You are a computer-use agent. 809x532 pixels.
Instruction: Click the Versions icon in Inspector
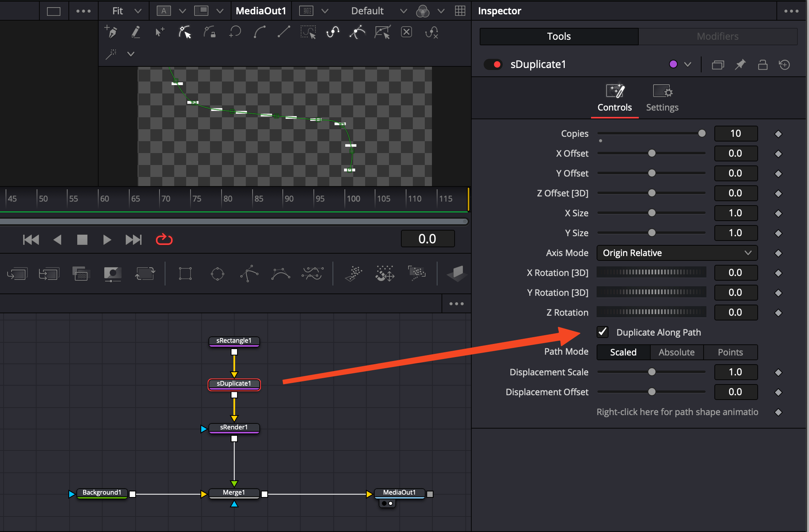[x=718, y=64]
